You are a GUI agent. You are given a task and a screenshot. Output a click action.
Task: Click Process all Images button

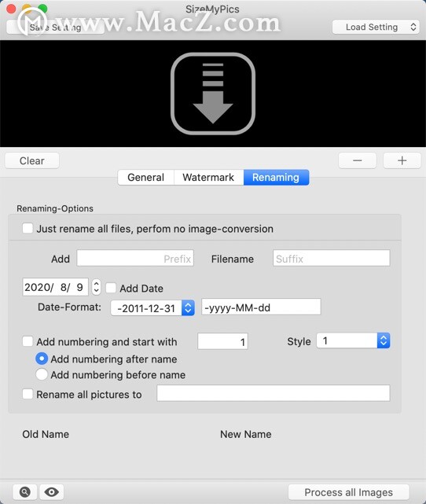pyautogui.click(x=348, y=492)
